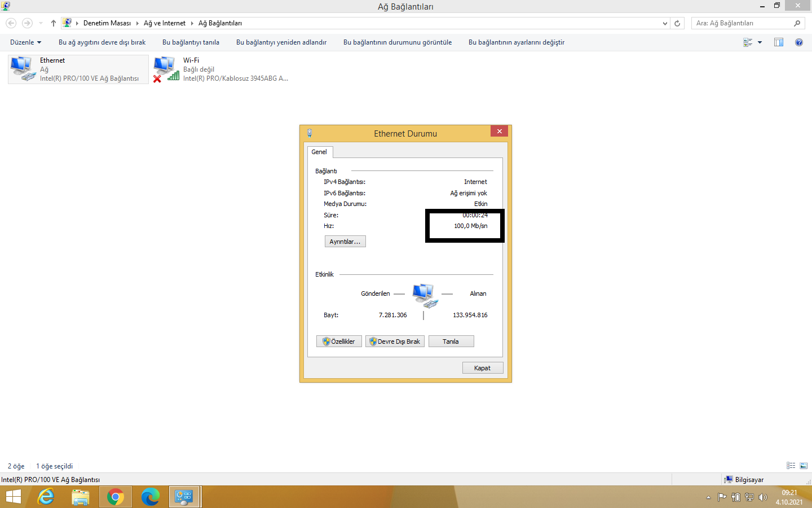The height and width of the screenshot is (508, 812).
Task: Show the preview pane icon
Action: tap(779, 42)
